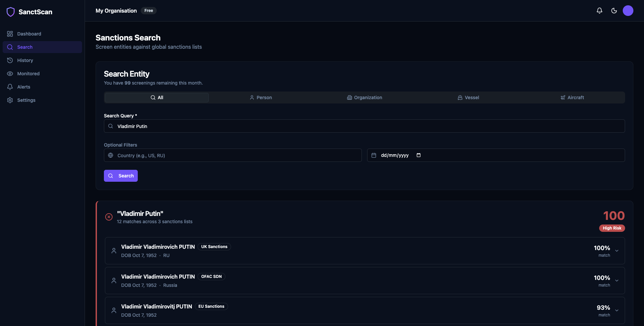The image size is (644, 326).
Task: Switch to the Aircraft tab
Action: pos(572,98)
